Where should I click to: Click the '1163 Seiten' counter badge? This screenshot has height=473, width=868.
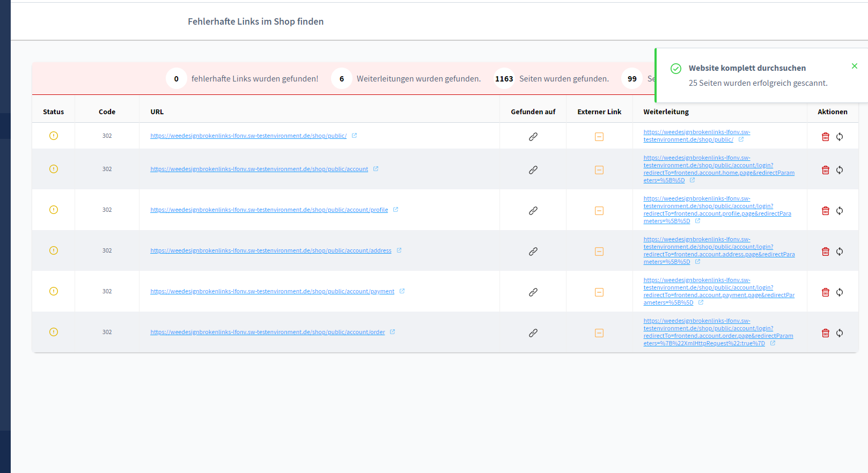click(504, 79)
